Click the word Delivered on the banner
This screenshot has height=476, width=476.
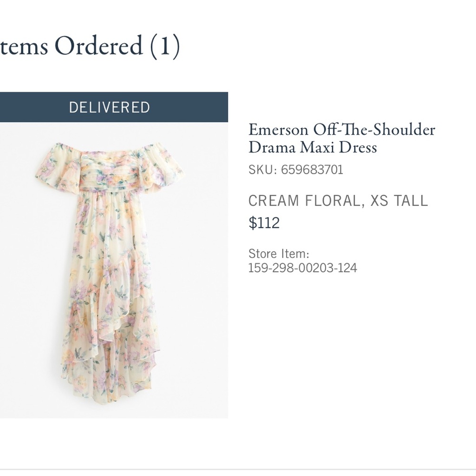click(x=110, y=107)
